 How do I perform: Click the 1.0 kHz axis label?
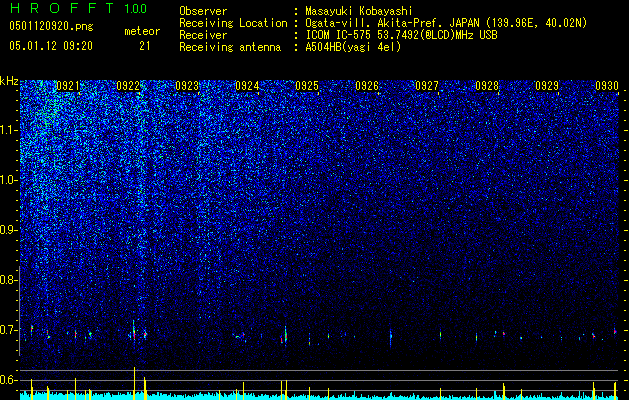tap(9, 180)
